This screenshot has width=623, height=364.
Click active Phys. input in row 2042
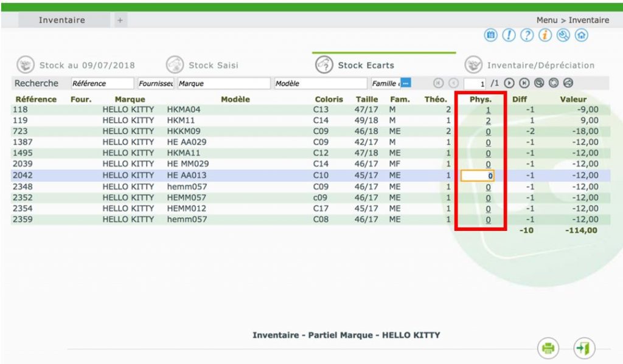[x=478, y=176]
